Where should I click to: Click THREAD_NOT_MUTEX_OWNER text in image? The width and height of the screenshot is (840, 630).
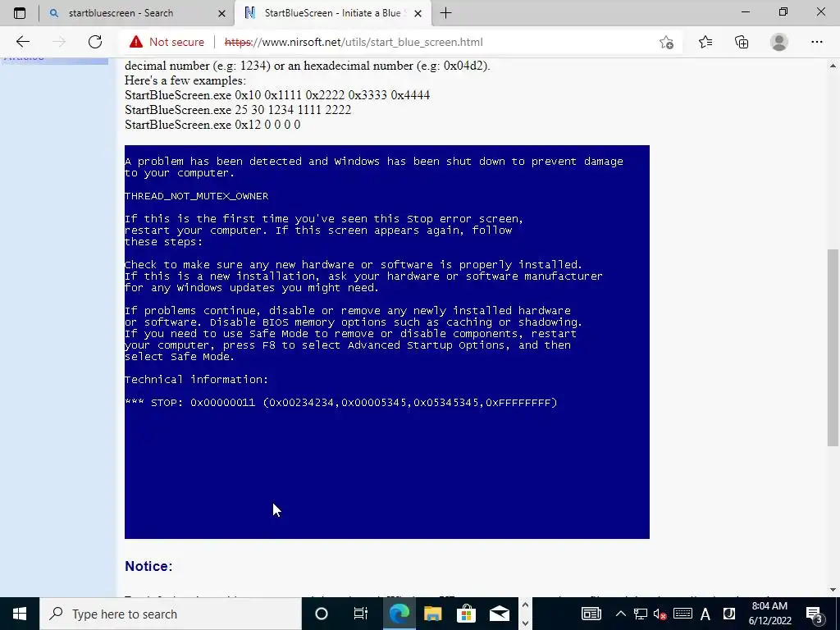197,196
